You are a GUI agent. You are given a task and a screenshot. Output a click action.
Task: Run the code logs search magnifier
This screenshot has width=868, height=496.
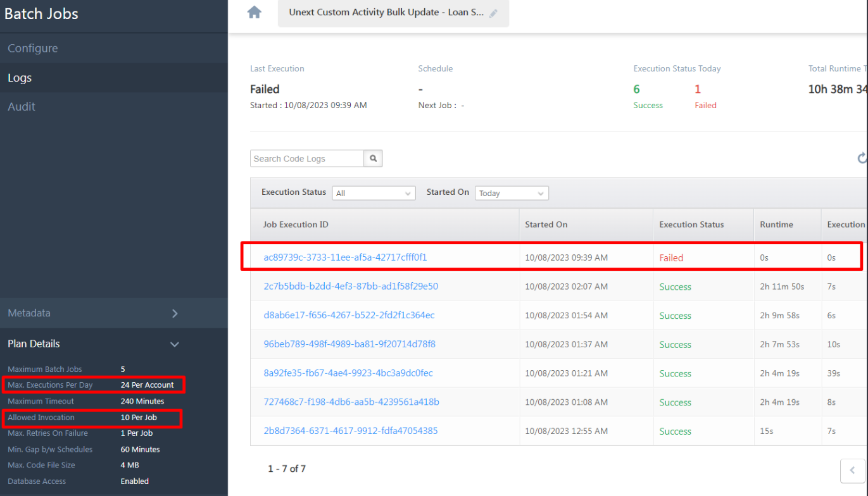coord(374,159)
